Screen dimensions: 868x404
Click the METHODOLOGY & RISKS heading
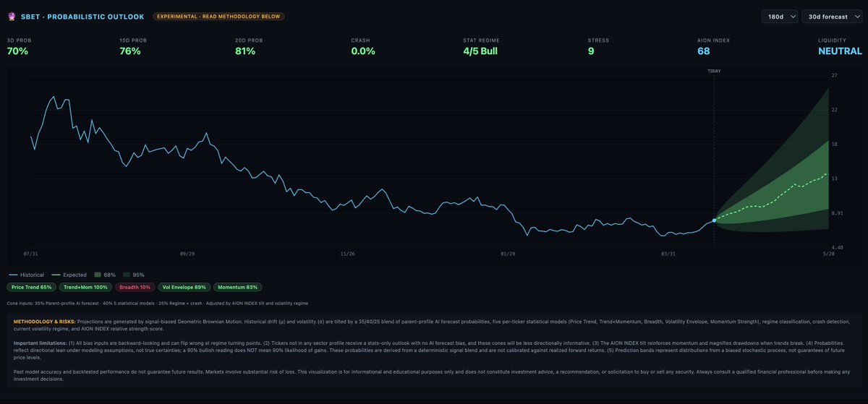tap(43, 321)
